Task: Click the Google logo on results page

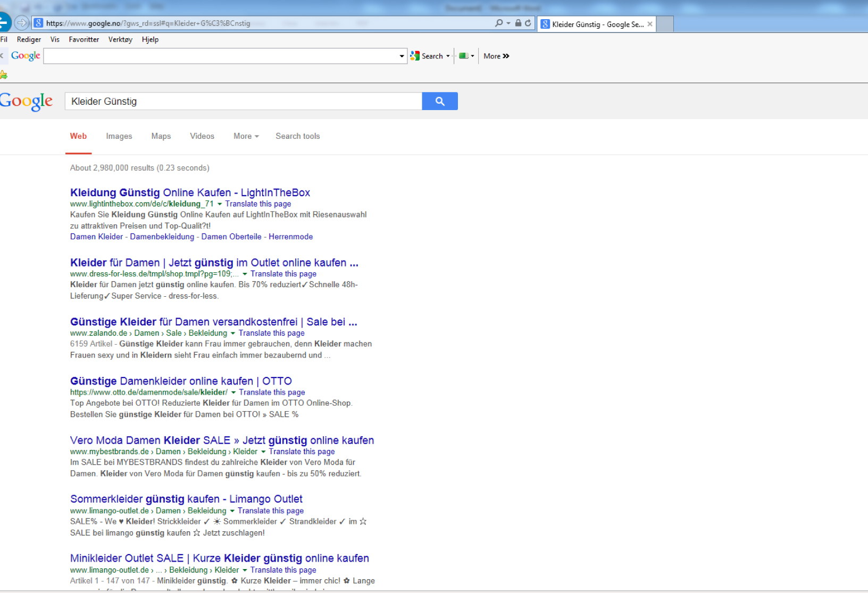Action: (x=26, y=101)
